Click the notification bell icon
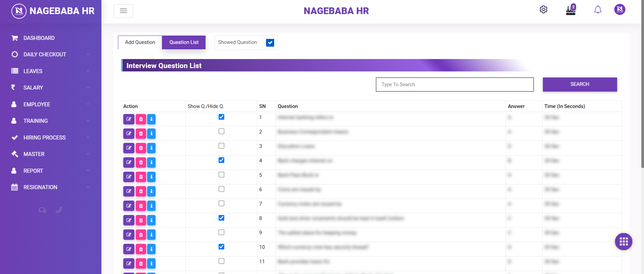Image resolution: width=644 pixels, height=274 pixels. point(598,10)
